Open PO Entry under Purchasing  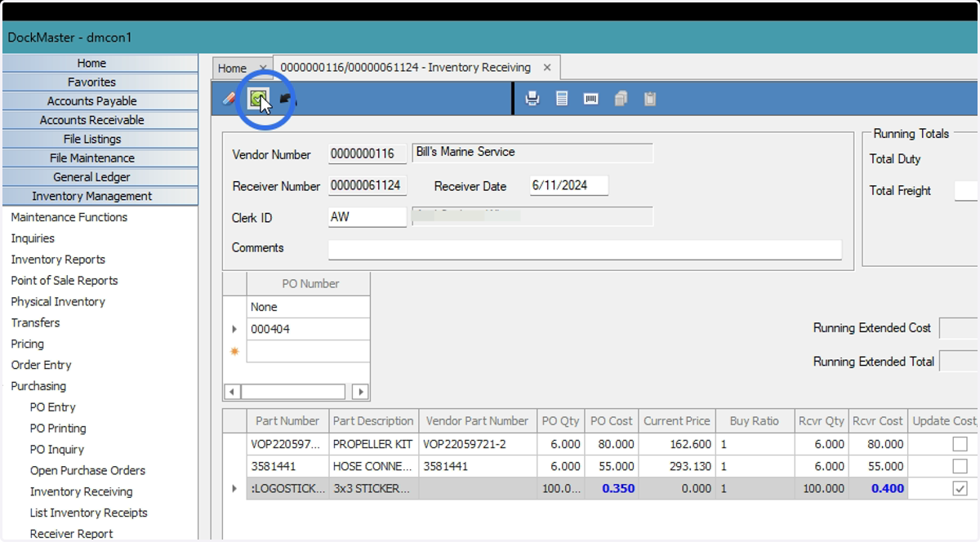[x=52, y=407]
